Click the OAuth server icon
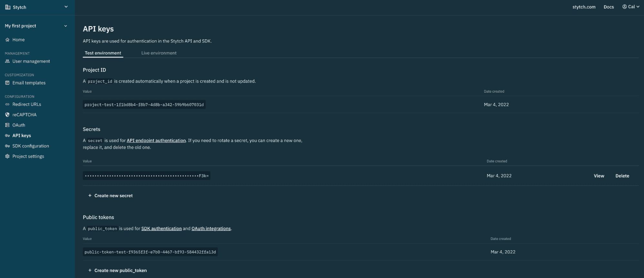The image size is (644, 278). coord(7,125)
